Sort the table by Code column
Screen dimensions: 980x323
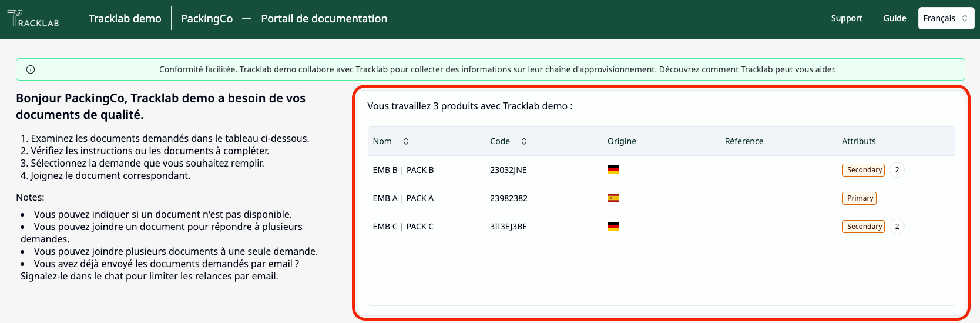[523, 141]
